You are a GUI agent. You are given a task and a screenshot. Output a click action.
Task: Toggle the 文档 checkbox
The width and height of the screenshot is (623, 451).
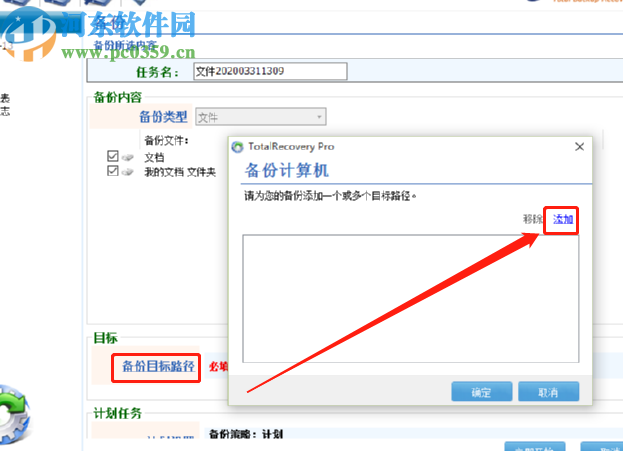pos(113,156)
